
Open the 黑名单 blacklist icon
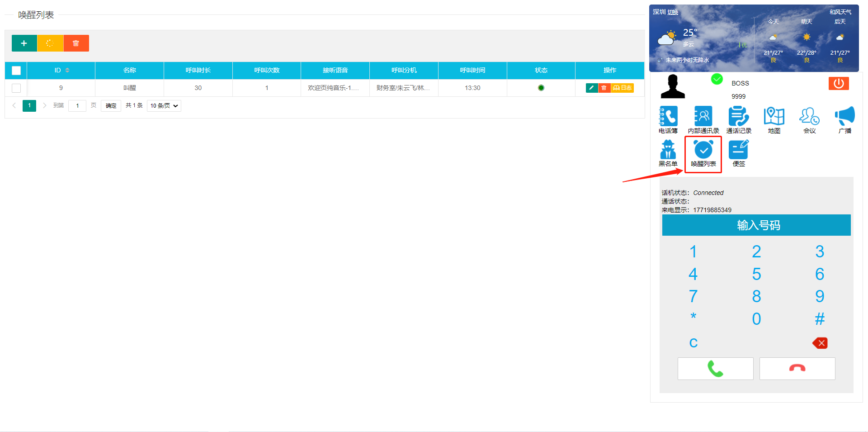pos(668,150)
